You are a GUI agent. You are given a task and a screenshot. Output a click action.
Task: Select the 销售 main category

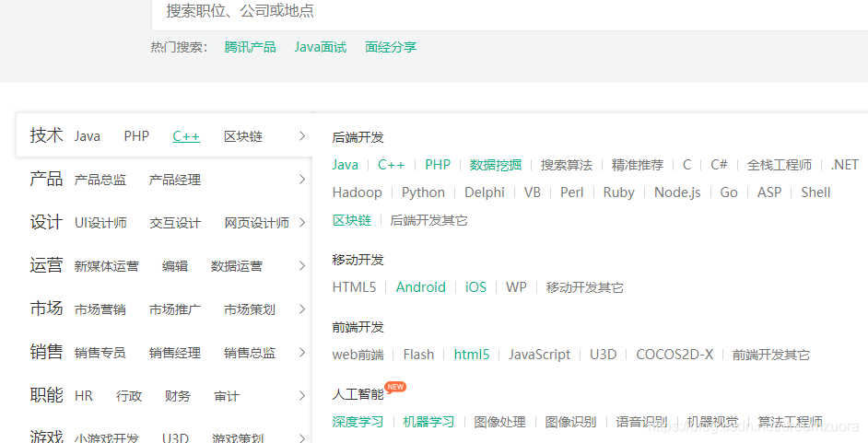[x=46, y=352]
